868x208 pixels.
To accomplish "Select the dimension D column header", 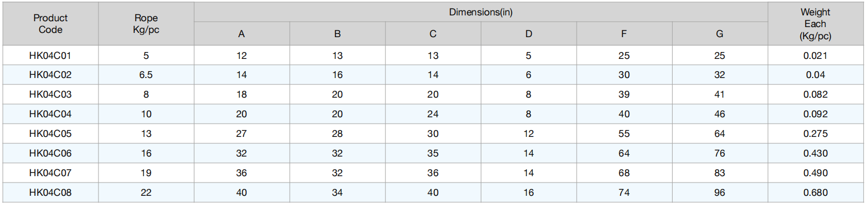I will click(529, 34).
